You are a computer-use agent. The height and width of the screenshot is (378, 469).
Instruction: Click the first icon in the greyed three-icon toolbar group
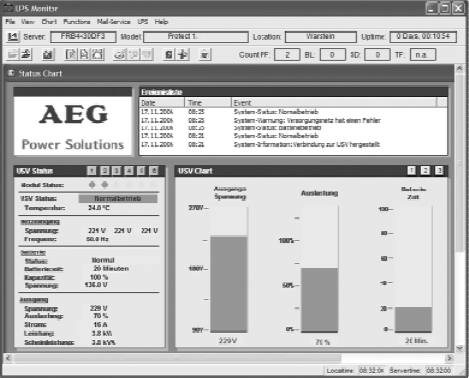120,54
